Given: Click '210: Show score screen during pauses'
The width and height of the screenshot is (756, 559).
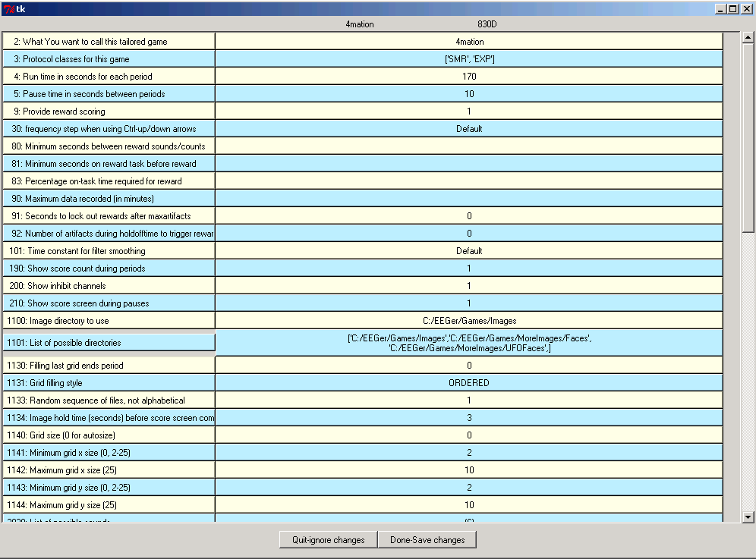Looking at the screenshot, I should [x=109, y=303].
